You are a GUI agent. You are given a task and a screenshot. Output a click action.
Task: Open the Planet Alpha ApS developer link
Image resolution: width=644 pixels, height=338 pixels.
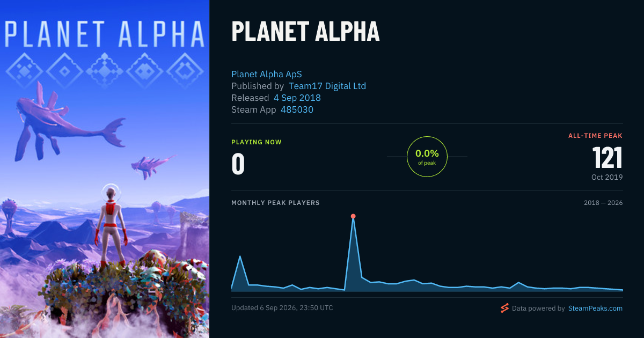click(267, 74)
